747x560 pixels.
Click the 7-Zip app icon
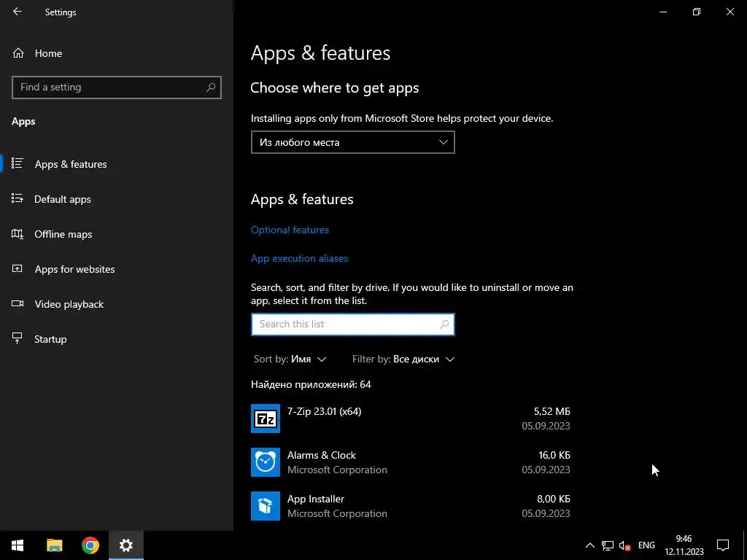(266, 419)
